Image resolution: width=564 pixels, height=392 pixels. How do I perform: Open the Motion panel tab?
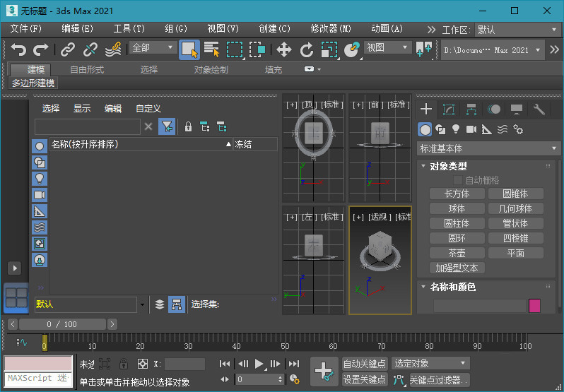[494, 109]
